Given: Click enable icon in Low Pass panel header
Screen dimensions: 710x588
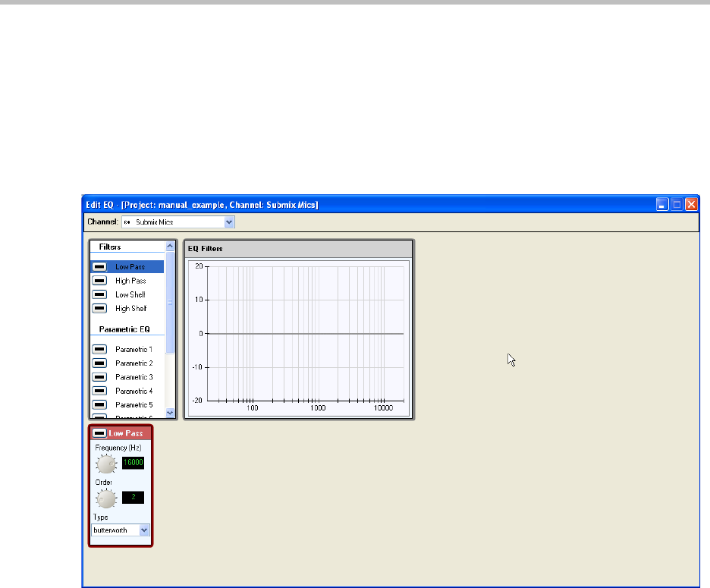Looking at the screenshot, I should [x=99, y=433].
